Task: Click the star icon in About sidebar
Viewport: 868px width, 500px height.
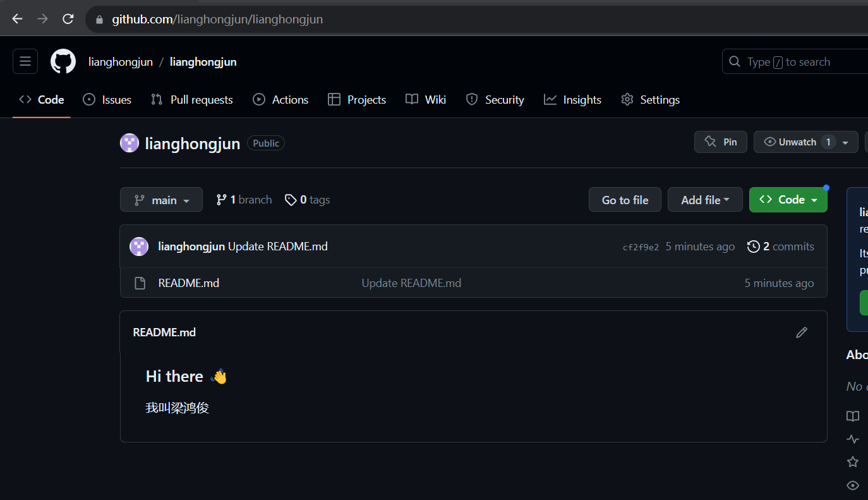Action: tap(853, 462)
